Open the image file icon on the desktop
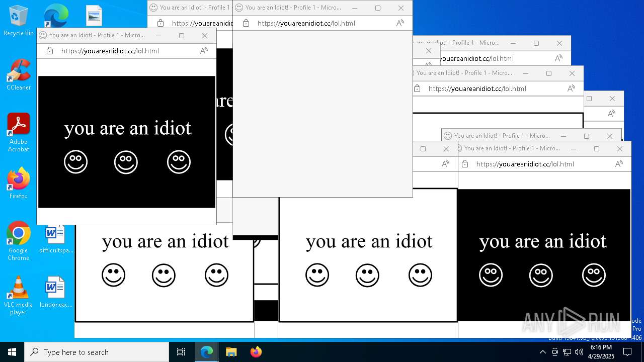Viewport: 644px width, 362px height. point(94,16)
